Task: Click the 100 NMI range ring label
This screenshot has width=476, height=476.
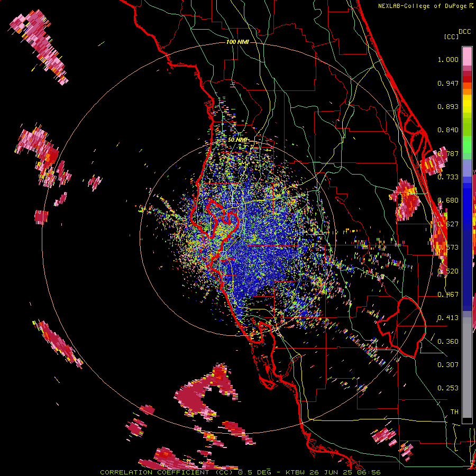Action: pyautogui.click(x=237, y=42)
